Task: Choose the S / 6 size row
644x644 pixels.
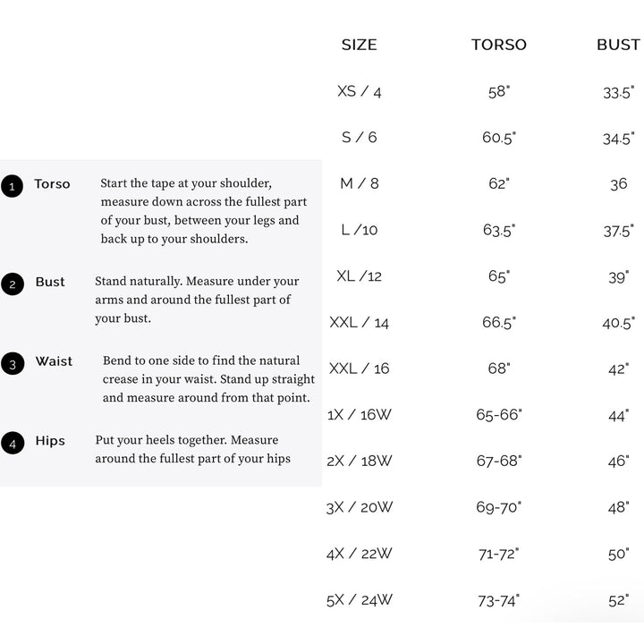Action: pos(359,138)
